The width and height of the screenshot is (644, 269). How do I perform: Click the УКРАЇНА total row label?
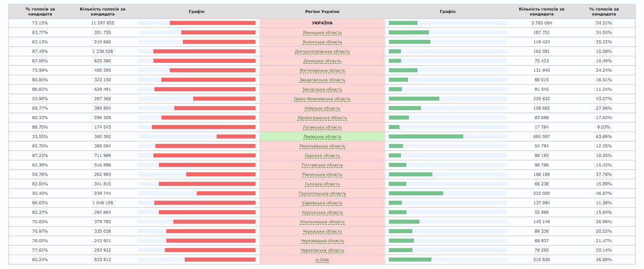pos(322,23)
